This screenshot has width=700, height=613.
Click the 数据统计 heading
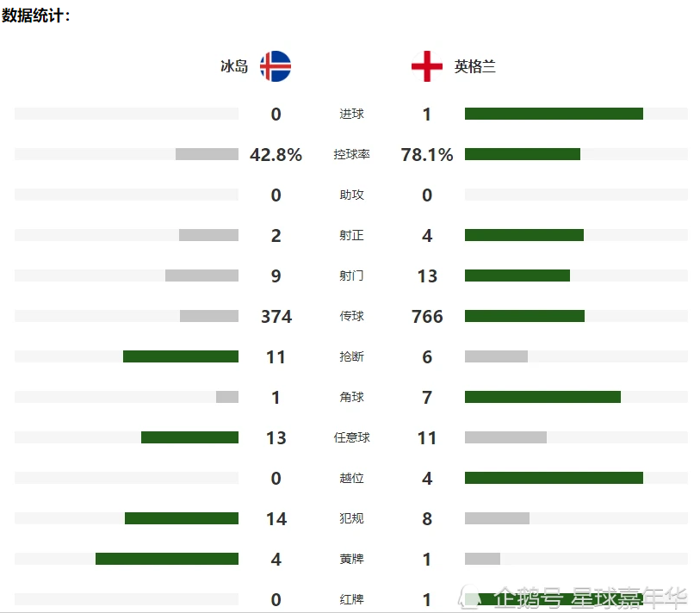(36, 15)
